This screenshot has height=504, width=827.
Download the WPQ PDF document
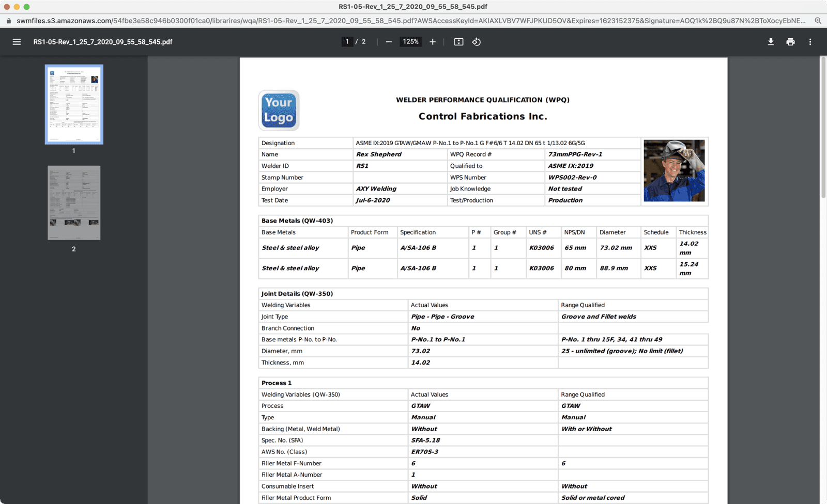tap(771, 42)
